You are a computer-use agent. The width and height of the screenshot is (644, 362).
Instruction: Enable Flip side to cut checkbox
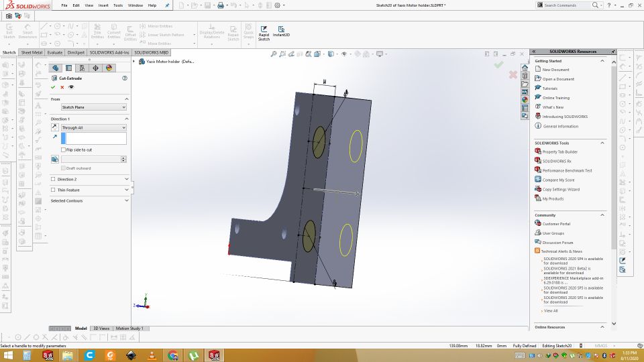coord(63,149)
